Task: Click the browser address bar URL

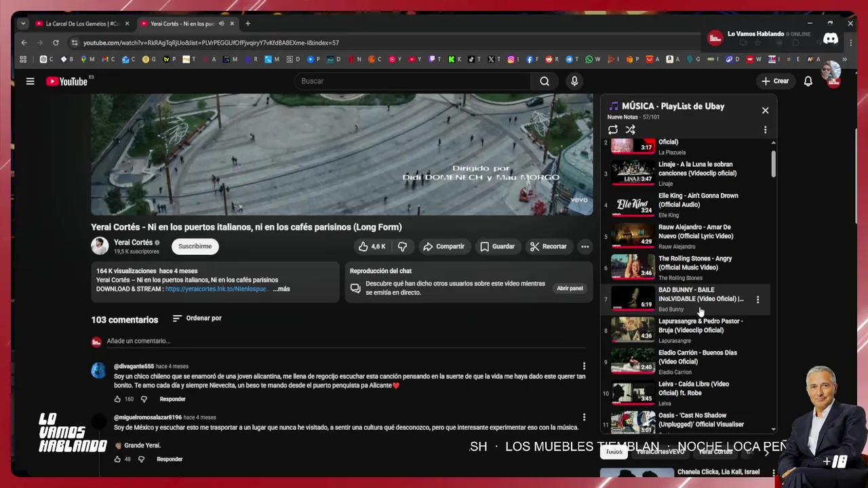Action: (211, 43)
